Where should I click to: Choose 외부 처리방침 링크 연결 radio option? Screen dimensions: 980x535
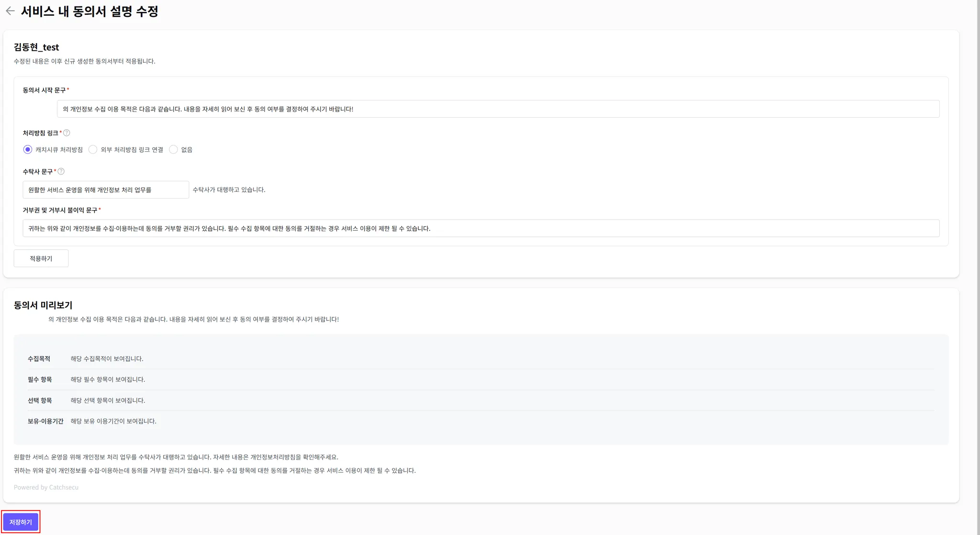coord(93,150)
